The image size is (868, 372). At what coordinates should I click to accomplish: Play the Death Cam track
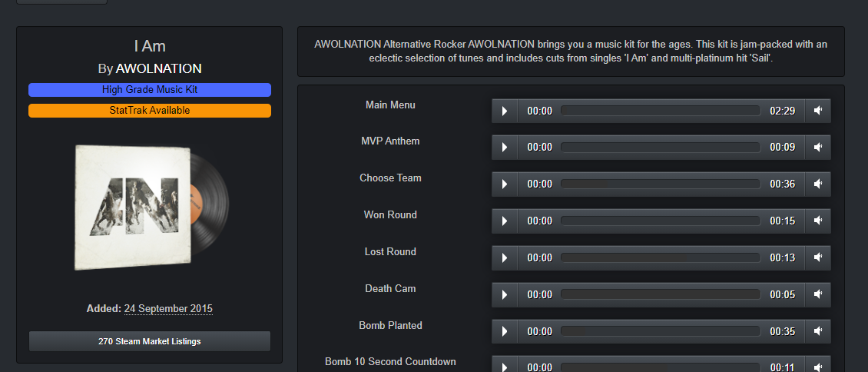click(505, 295)
